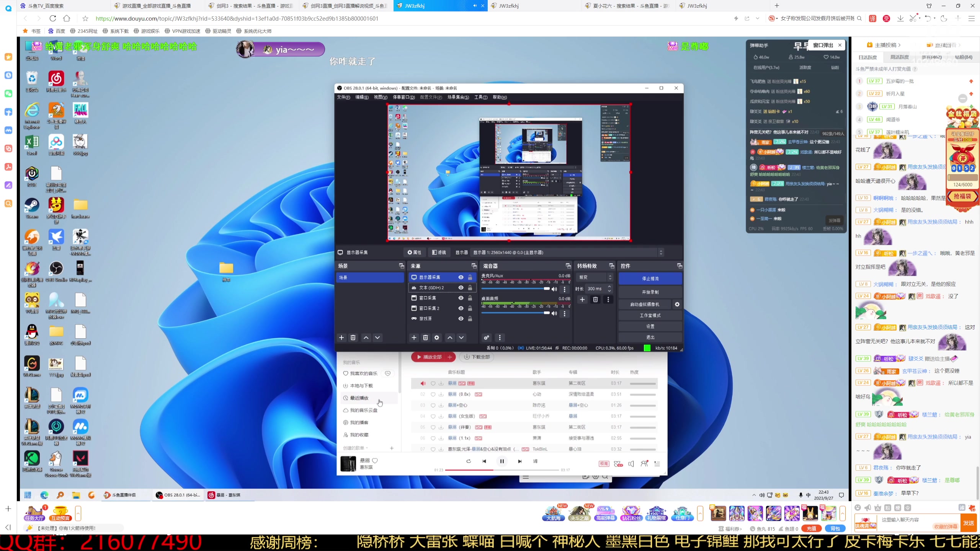Click 开始录制 button in OBS controls
The image size is (980, 551).
pyautogui.click(x=650, y=292)
